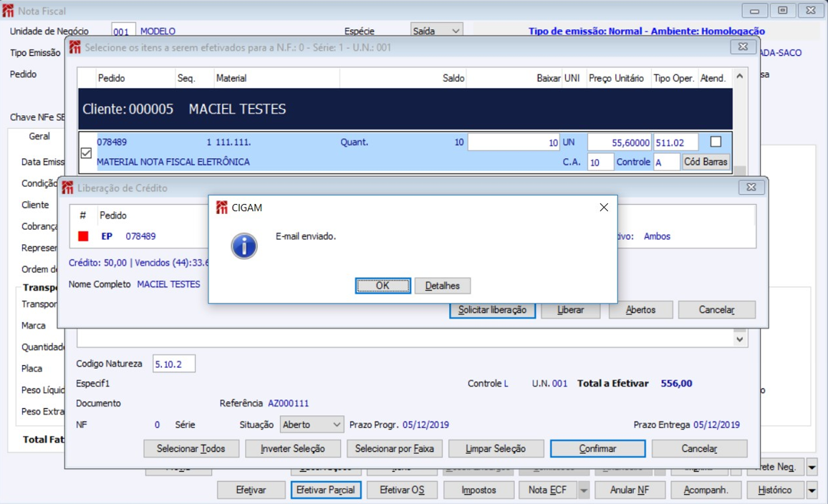Click the Nota Fiscal window logo icon
This screenshot has width=828, height=504.
pos(8,11)
